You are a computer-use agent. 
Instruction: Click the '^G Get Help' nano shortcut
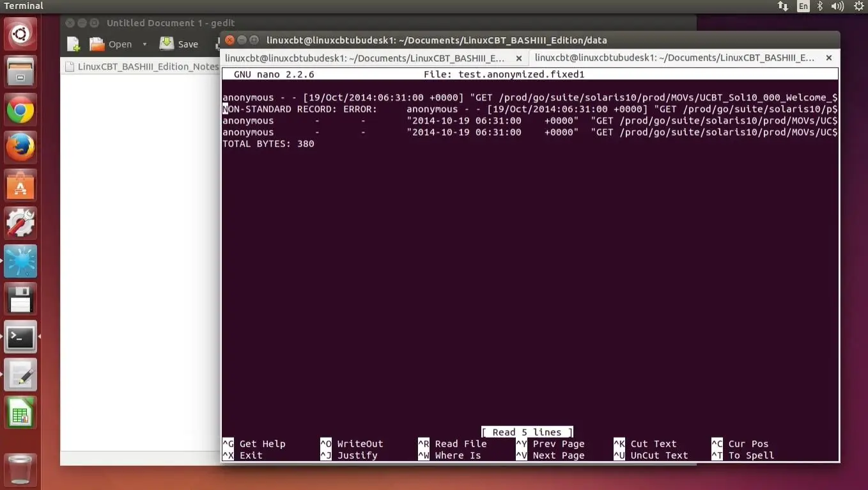tap(254, 444)
